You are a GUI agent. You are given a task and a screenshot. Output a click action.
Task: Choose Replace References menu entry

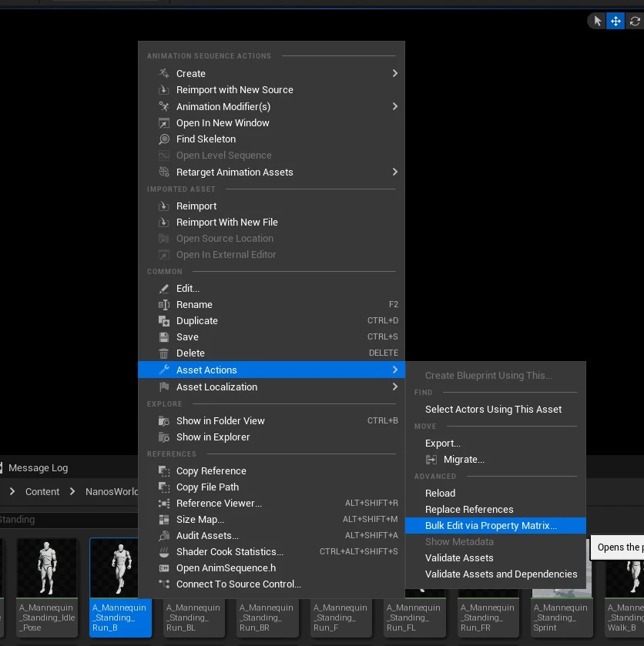(495, 510)
